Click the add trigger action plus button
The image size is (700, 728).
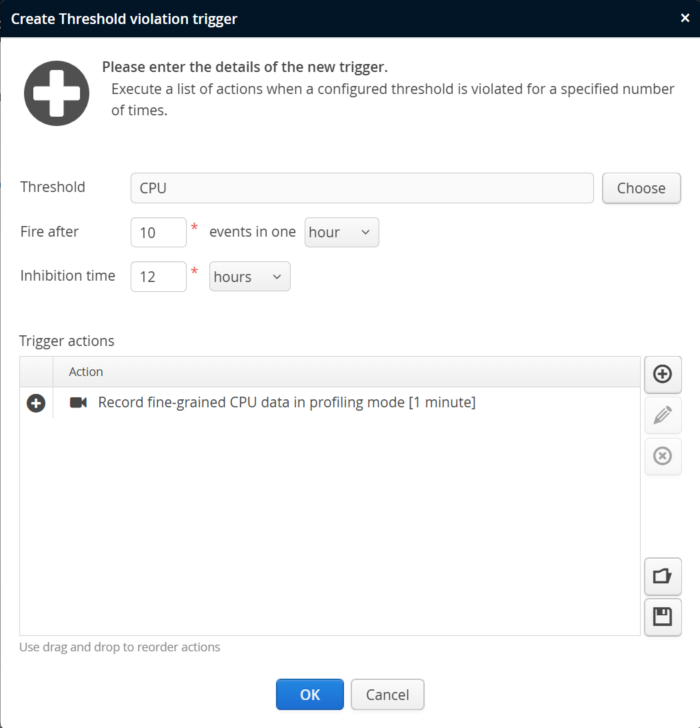[x=662, y=374]
